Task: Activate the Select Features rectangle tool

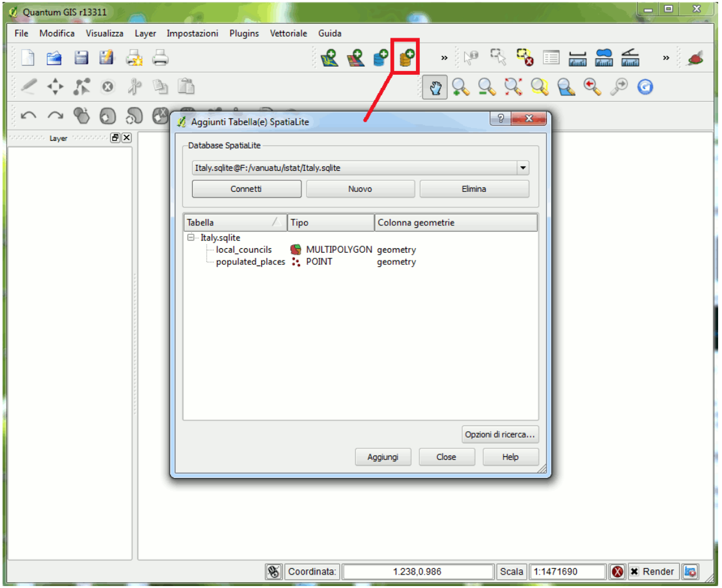Action: click(498, 58)
